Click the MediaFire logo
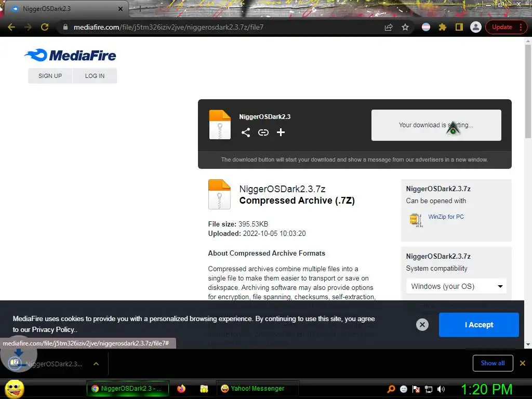Screen dimensions: 532x399 70,55
